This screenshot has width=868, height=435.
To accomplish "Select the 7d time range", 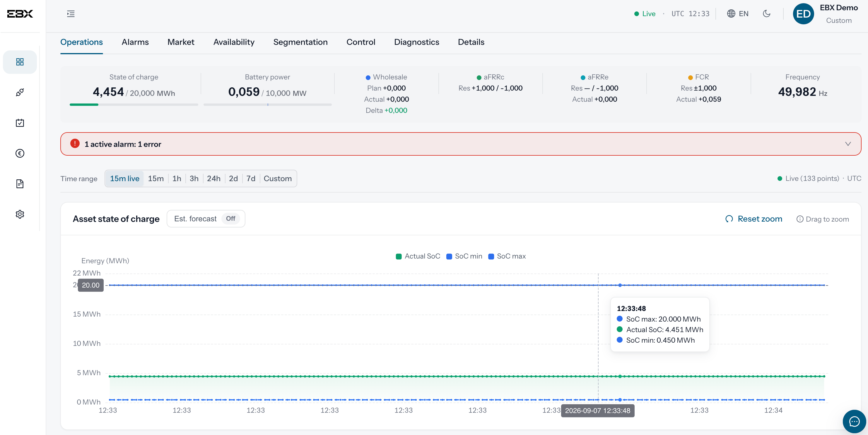I will click(251, 179).
